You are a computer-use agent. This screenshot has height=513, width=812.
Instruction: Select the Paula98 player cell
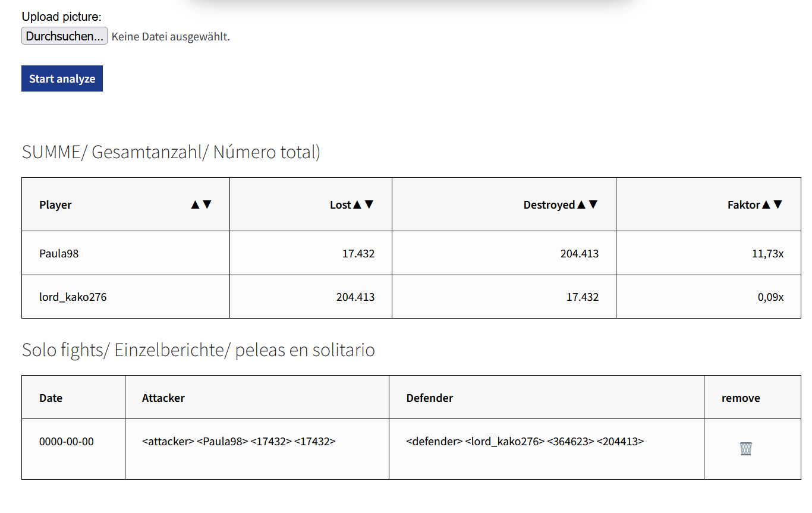tap(59, 254)
